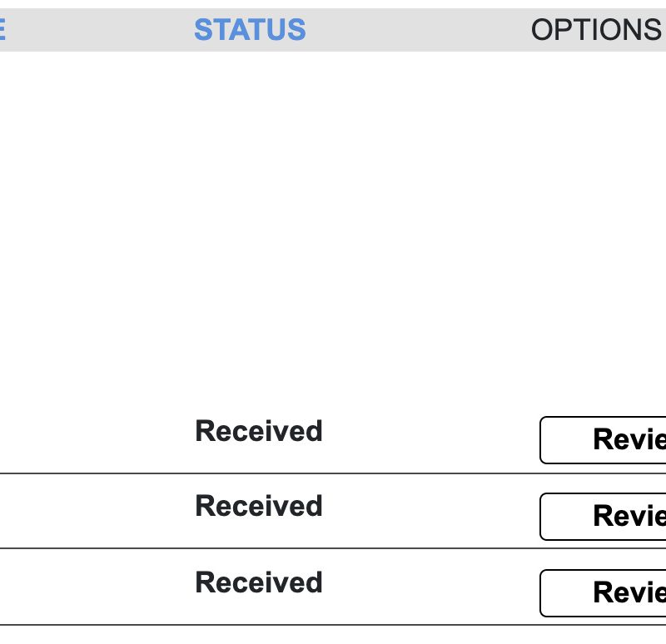Click the divider line under the third row
Viewport: 666px width, 644px height.
pyautogui.click(x=333, y=625)
